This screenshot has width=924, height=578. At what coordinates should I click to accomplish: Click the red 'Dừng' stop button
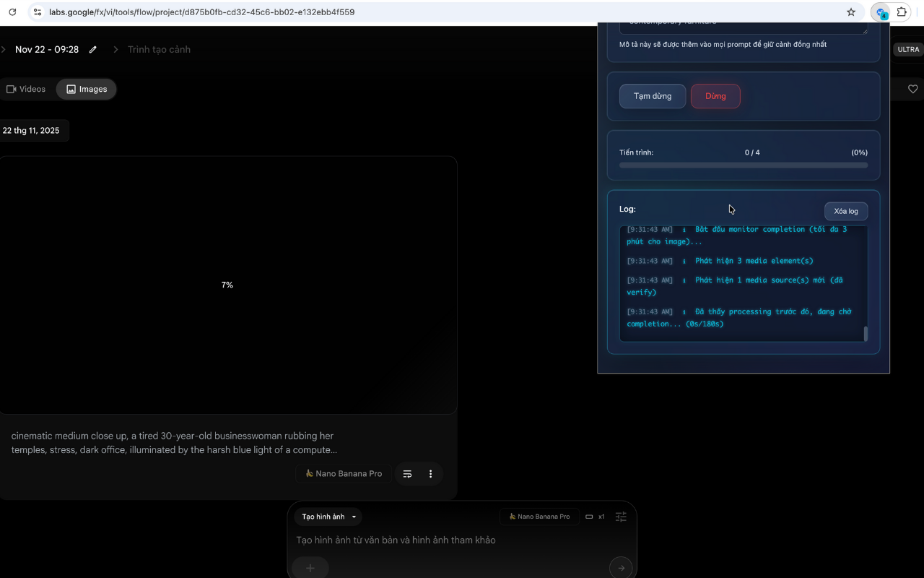(x=715, y=96)
